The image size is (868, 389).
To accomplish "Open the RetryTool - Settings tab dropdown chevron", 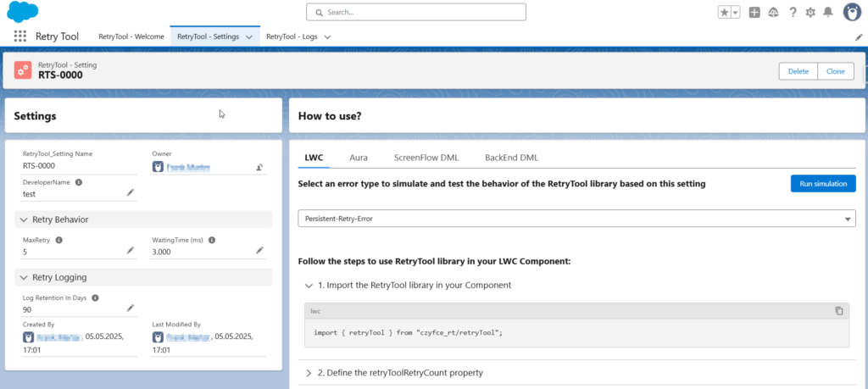I will 248,37.
